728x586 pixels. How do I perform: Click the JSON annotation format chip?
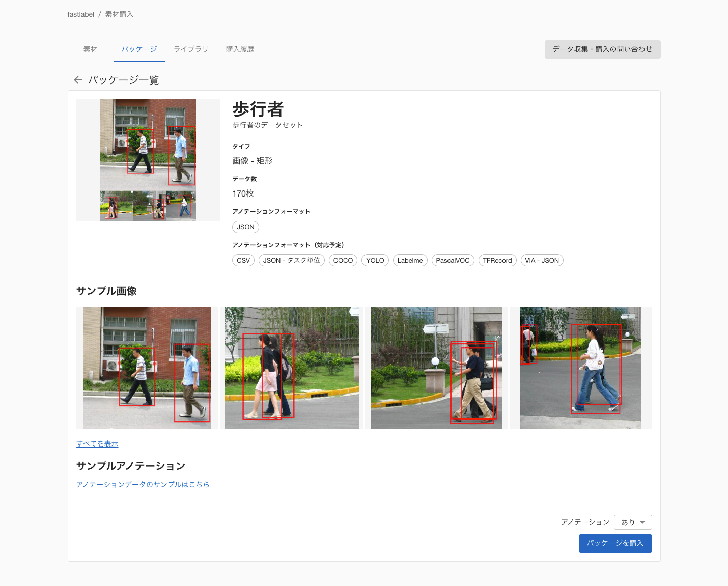245,227
